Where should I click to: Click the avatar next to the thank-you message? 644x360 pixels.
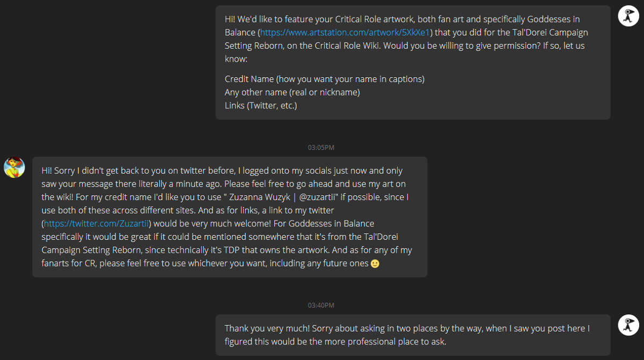[x=628, y=325]
